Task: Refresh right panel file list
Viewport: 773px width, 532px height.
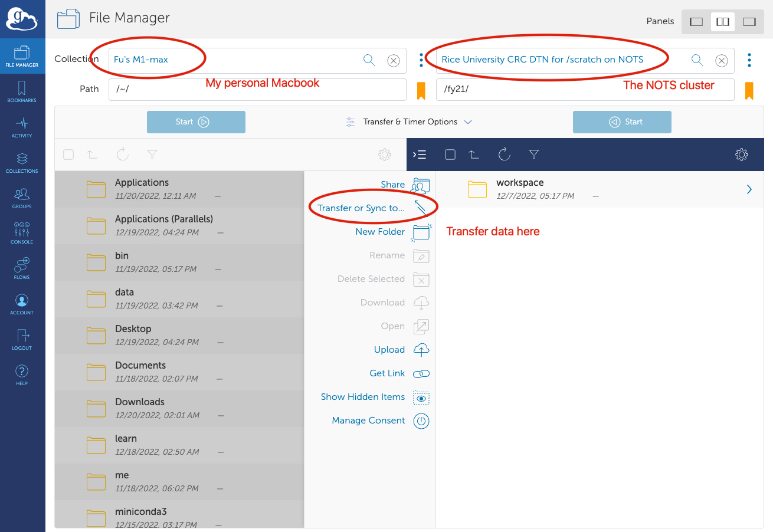Action: pyautogui.click(x=504, y=155)
